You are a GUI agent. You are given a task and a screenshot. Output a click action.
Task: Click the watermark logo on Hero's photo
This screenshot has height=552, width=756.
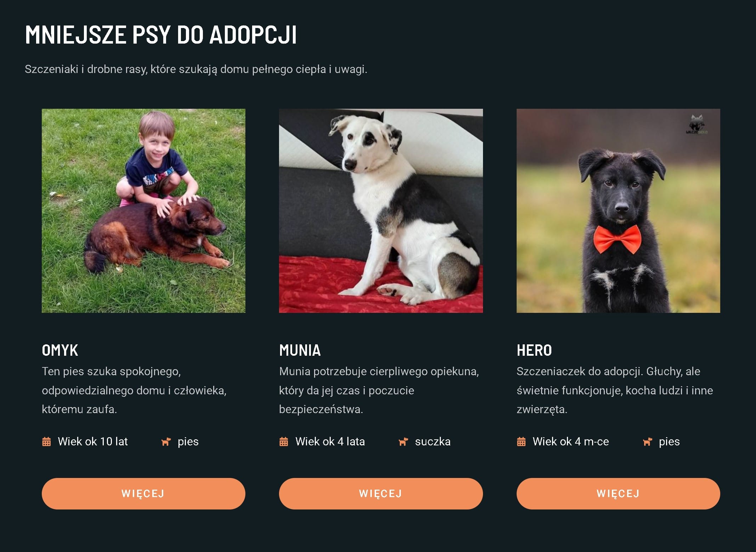pyautogui.click(x=697, y=125)
